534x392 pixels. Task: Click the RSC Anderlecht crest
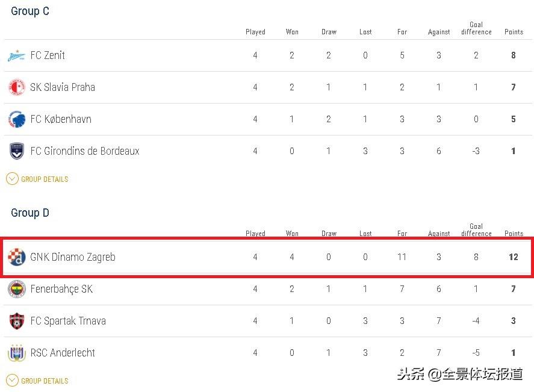(17, 353)
